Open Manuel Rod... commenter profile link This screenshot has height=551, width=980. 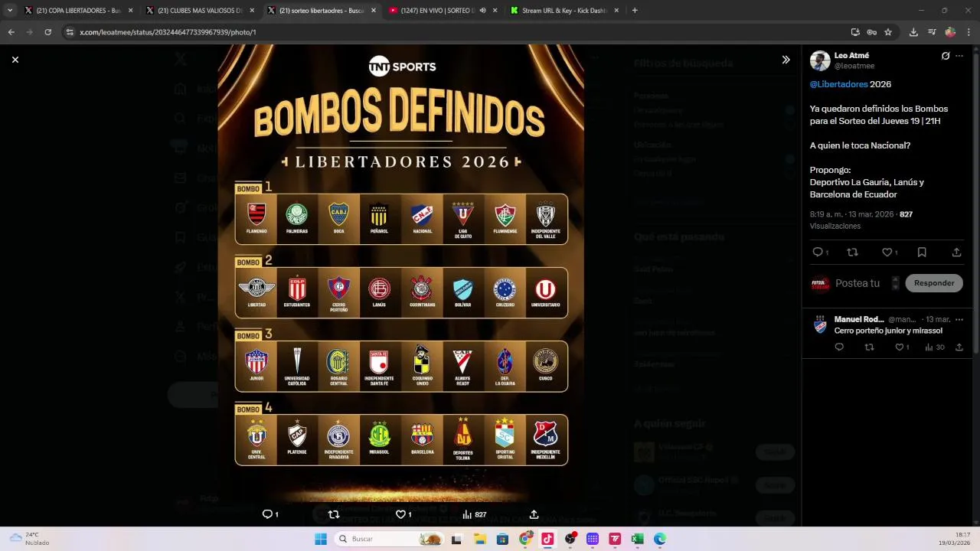(859, 319)
